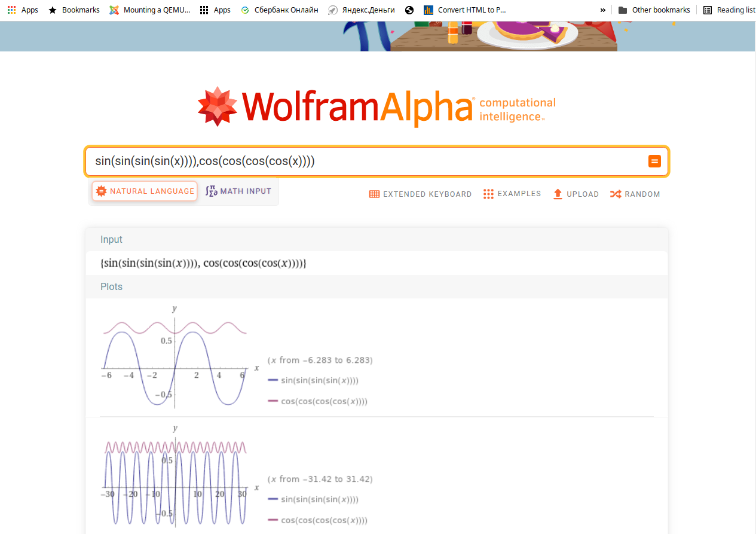Click the cos legend entry of the first plot
This screenshot has width=756, height=534.
pos(318,401)
